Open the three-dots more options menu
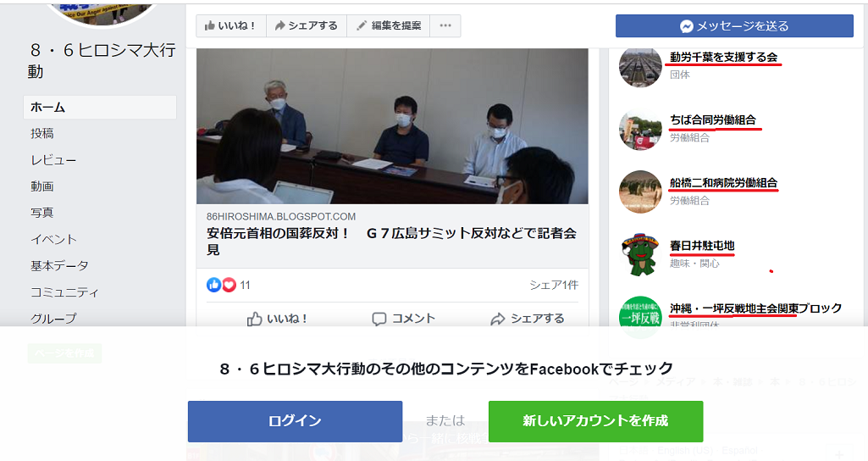The height and width of the screenshot is (461, 868). click(445, 25)
